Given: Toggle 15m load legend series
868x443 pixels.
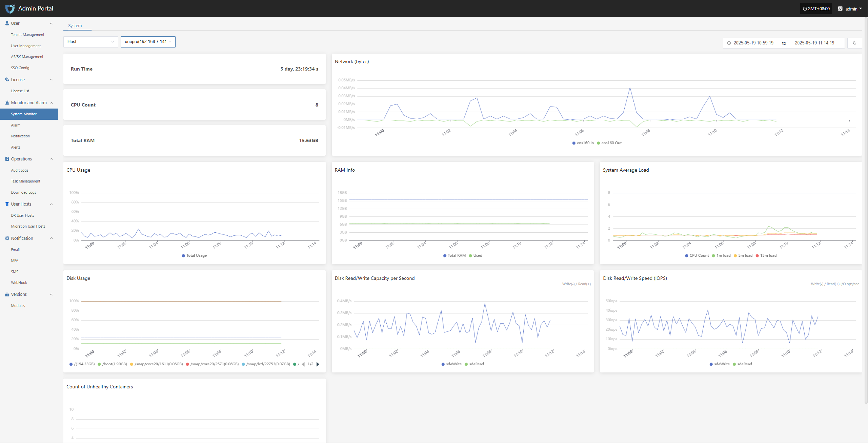Looking at the screenshot, I should (x=766, y=255).
